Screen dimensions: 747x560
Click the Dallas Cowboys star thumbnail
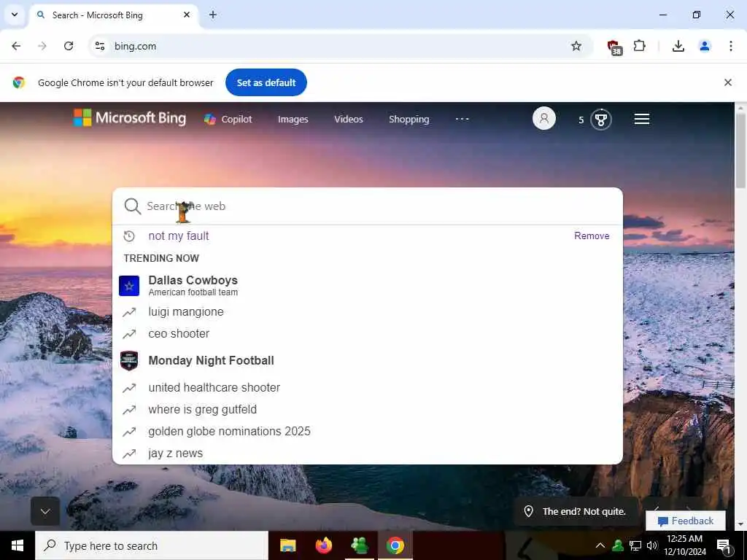point(129,286)
